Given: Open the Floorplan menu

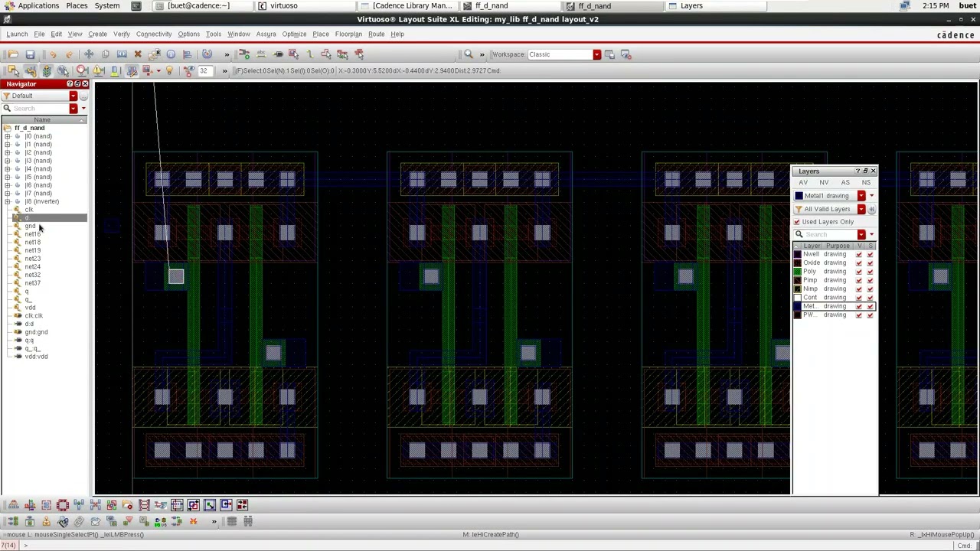Looking at the screenshot, I should tap(348, 34).
